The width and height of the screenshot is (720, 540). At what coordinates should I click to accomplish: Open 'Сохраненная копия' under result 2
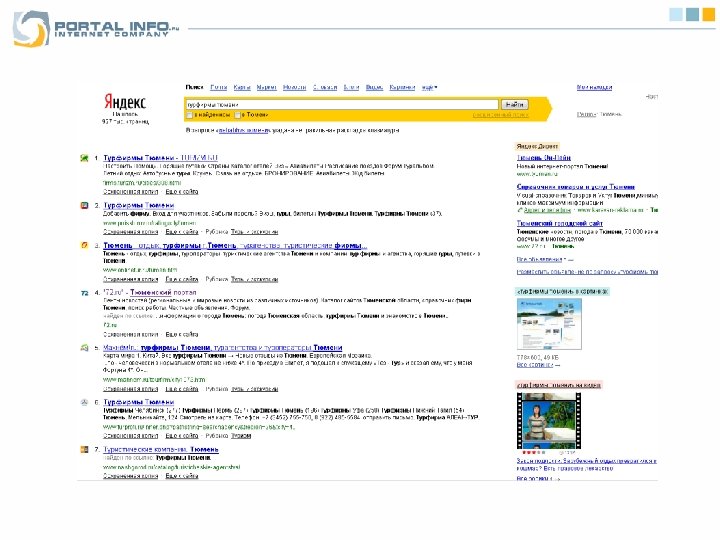coord(130,232)
